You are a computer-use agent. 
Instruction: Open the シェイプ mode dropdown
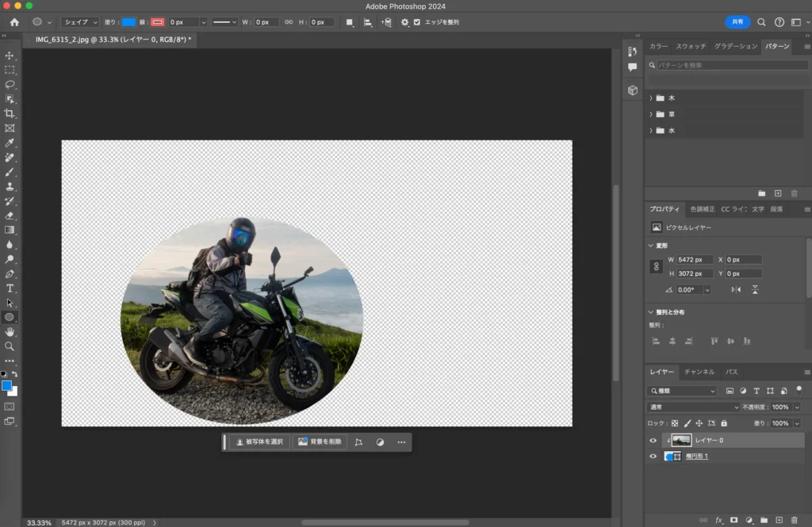80,22
